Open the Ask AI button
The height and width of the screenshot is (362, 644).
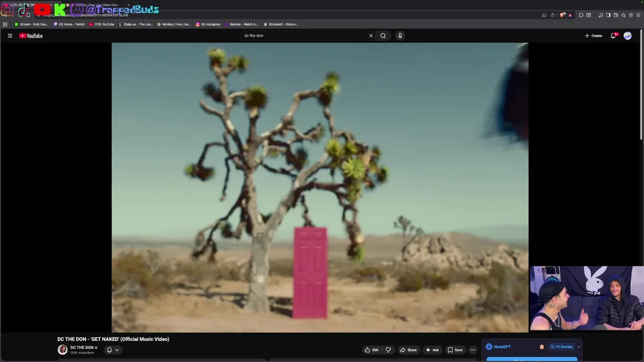pos(432,350)
